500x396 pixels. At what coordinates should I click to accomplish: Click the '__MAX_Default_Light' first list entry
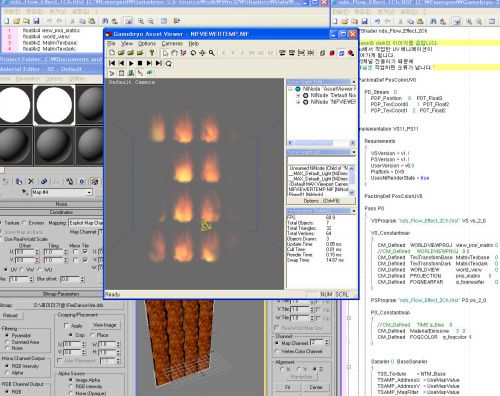[319, 173]
